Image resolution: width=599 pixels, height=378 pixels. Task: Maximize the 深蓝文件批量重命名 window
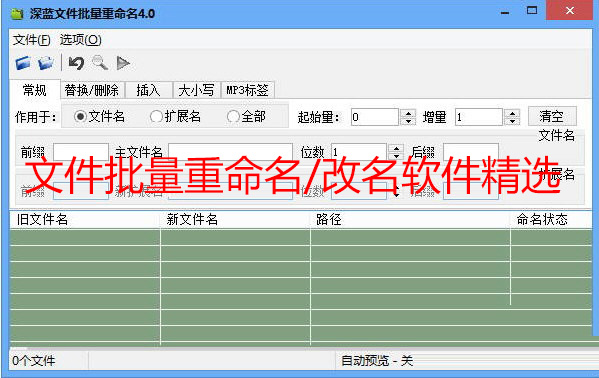(532, 11)
